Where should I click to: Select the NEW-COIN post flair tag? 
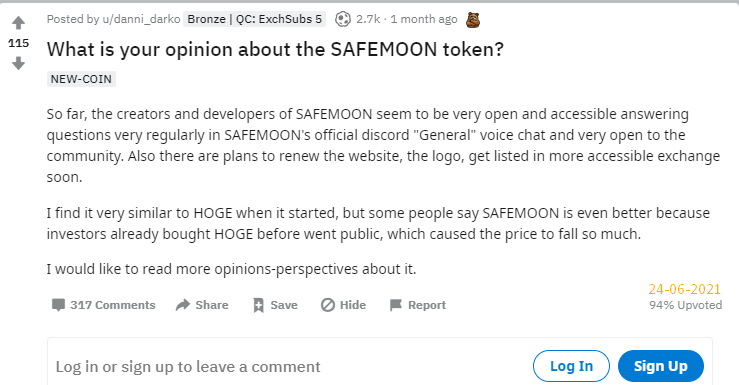click(x=81, y=79)
